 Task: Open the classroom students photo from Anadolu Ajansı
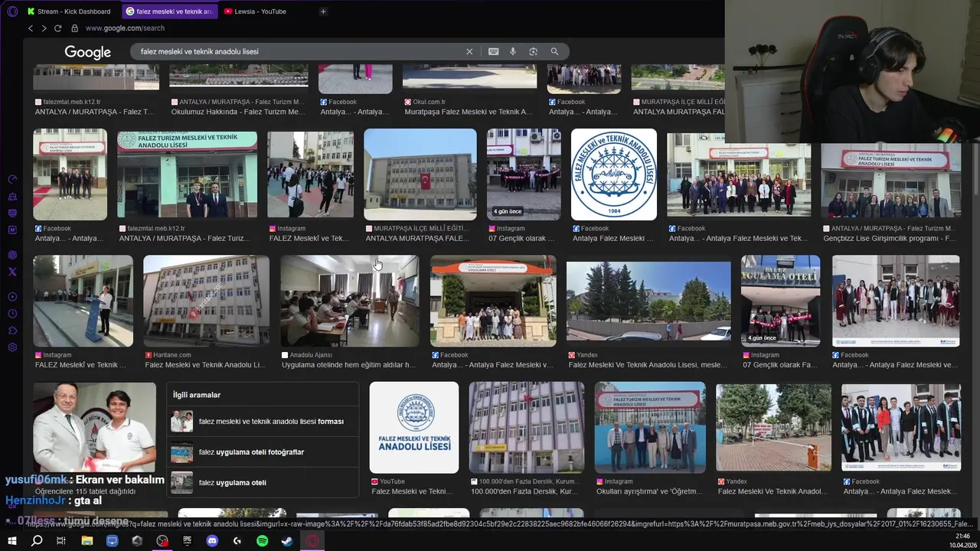pos(349,301)
